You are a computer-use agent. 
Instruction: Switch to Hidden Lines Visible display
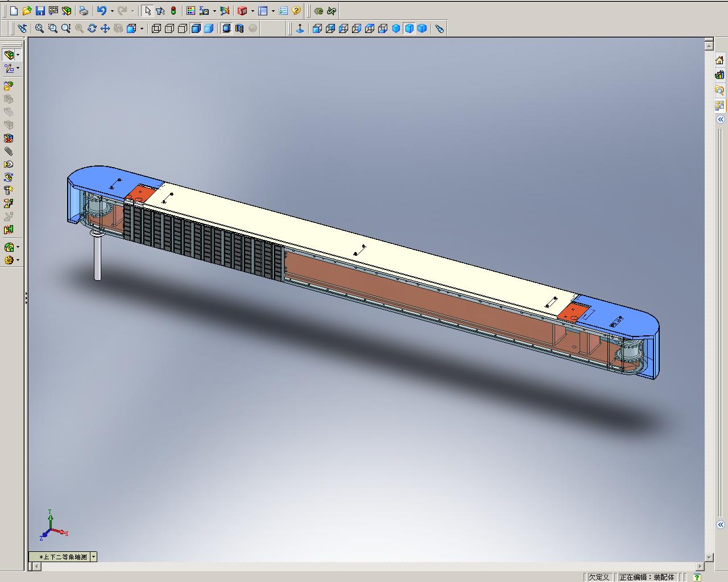[x=169, y=28]
